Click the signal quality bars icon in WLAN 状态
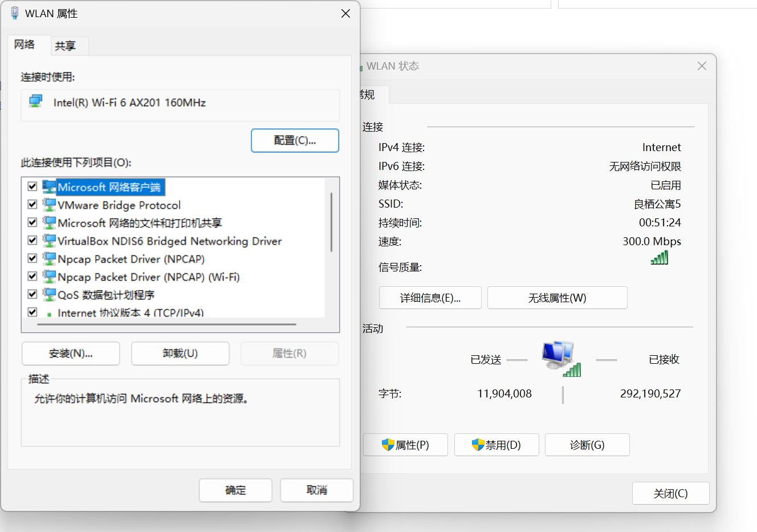 660,258
